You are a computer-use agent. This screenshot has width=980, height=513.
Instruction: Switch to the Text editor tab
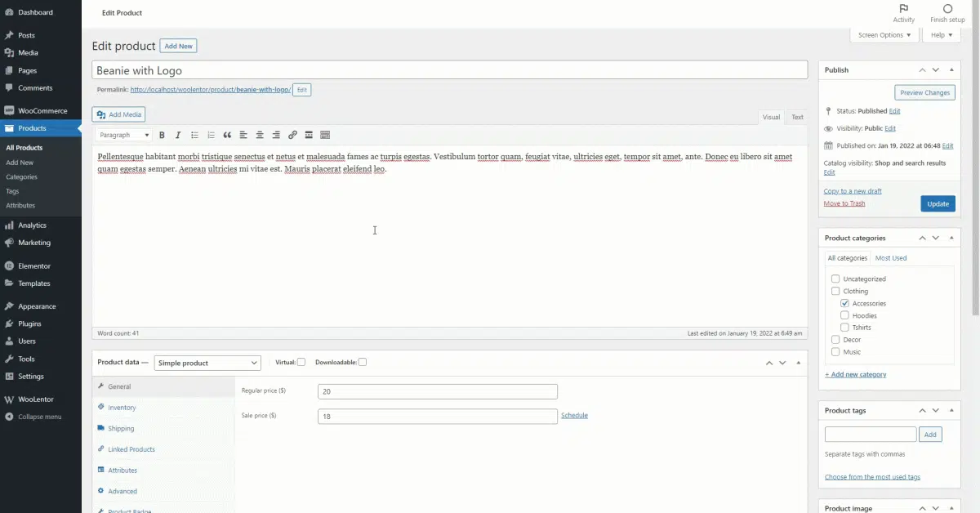point(797,117)
